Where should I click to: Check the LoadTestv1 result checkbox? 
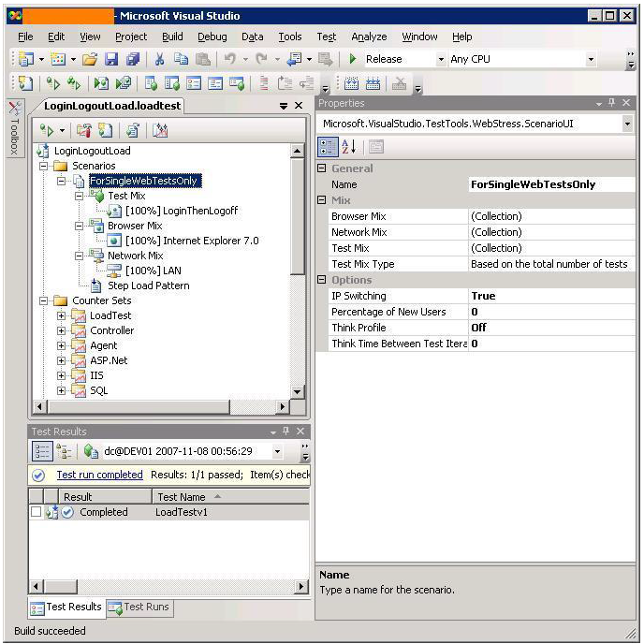click(36, 512)
